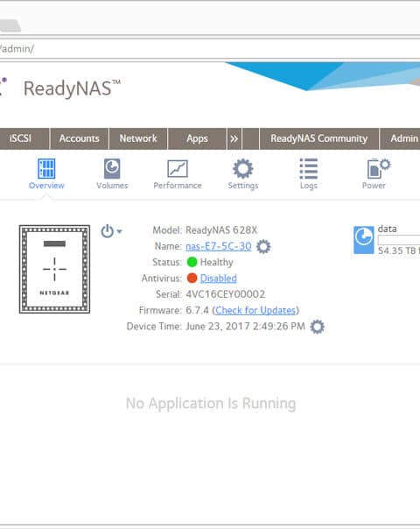Click gear icon next to Device Time

[x=318, y=327]
